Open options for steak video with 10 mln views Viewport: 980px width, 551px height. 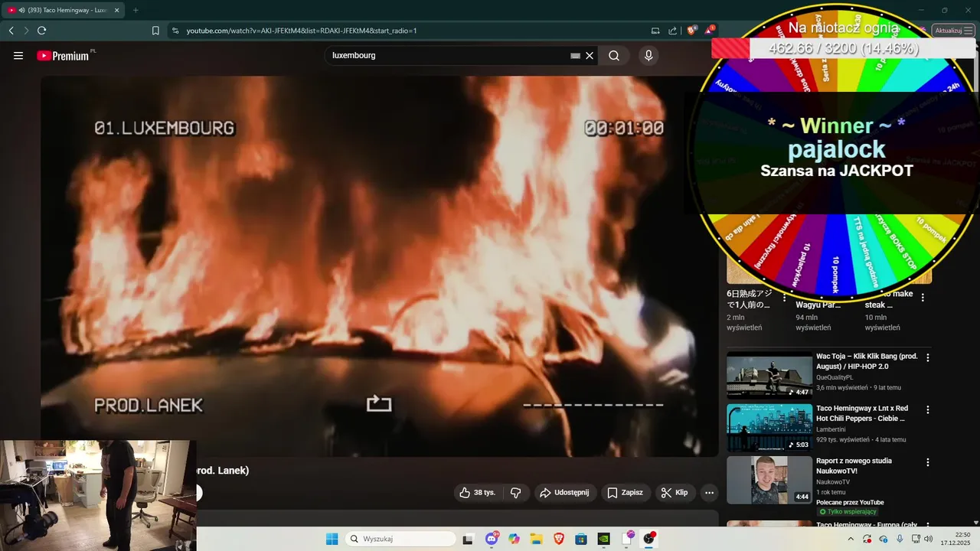pyautogui.click(x=923, y=298)
